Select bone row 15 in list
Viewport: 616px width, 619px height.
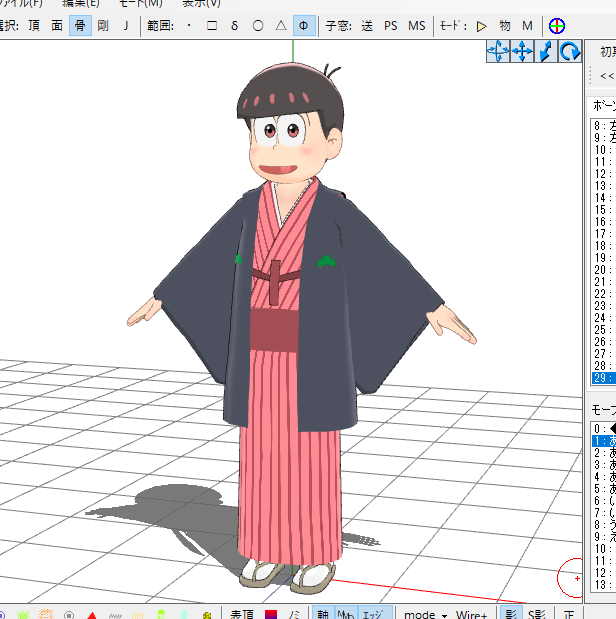604,210
